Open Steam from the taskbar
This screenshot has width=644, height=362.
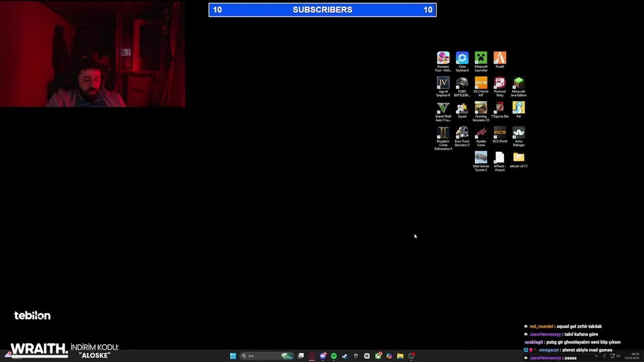(x=345, y=356)
